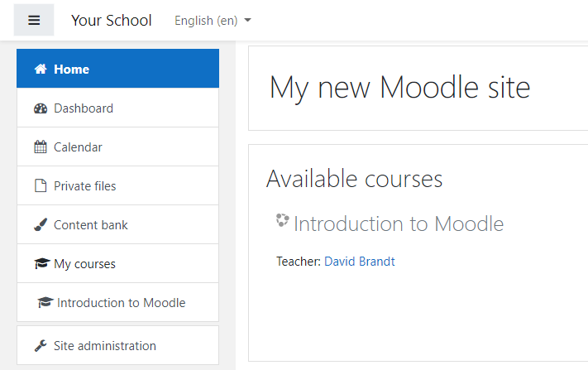Screen dimensions: 588x370
Task: Open Site administration in the sidebar
Action: 117,345
